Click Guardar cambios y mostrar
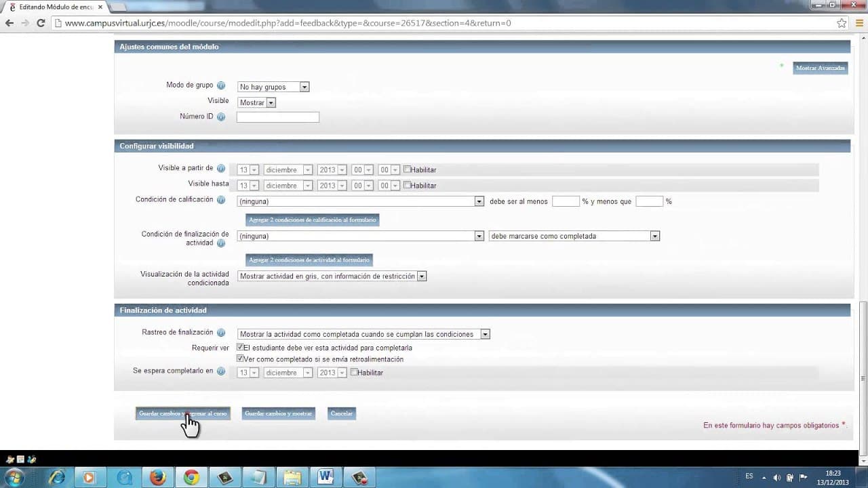 click(278, 413)
